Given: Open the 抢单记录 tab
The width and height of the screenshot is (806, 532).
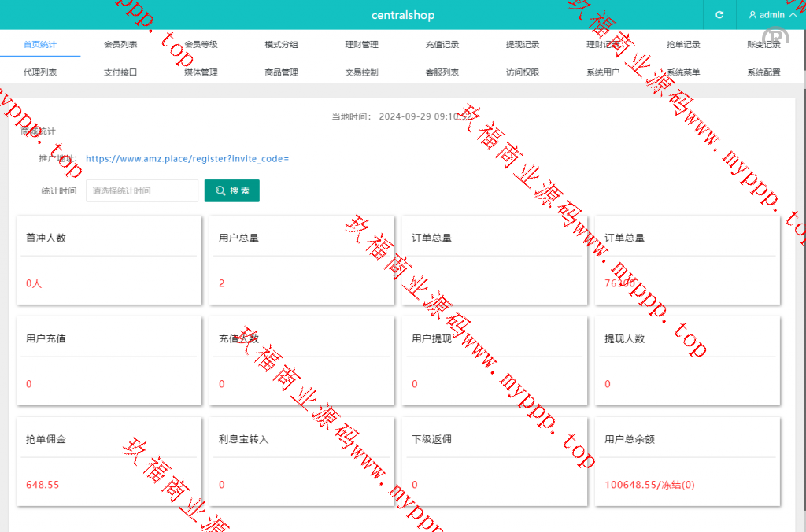Looking at the screenshot, I should pos(682,45).
